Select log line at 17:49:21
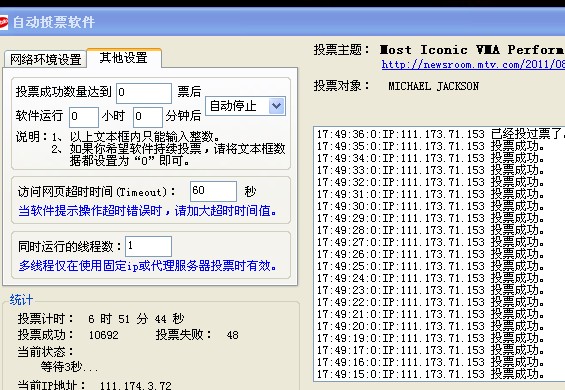The width and height of the screenshot is (565, 390). tap(431, 314)
